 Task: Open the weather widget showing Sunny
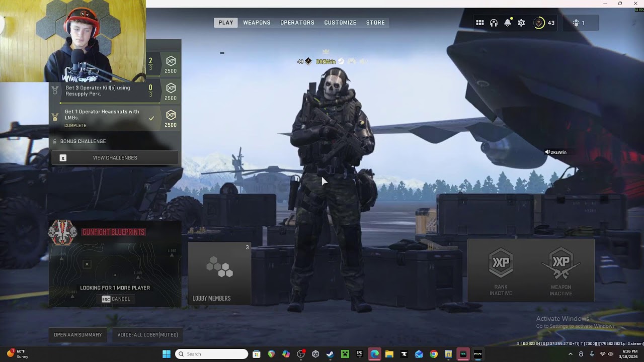coord(17,354)
